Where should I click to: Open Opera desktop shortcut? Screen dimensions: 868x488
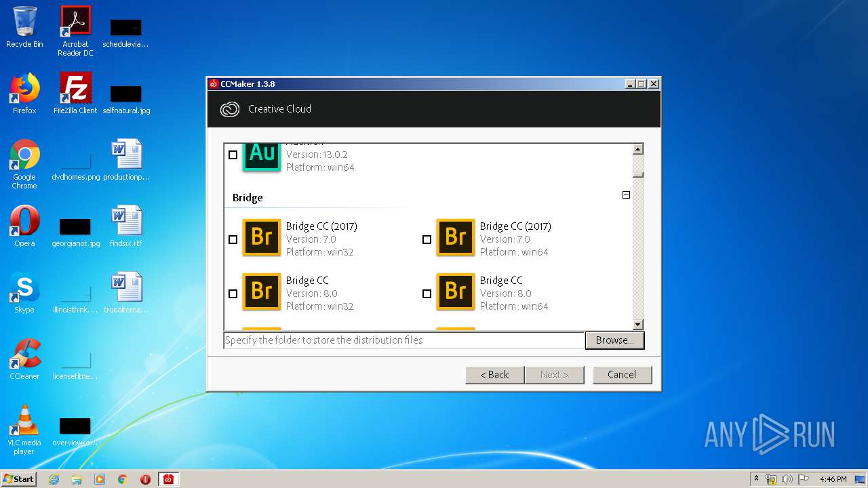pos(24,226)
